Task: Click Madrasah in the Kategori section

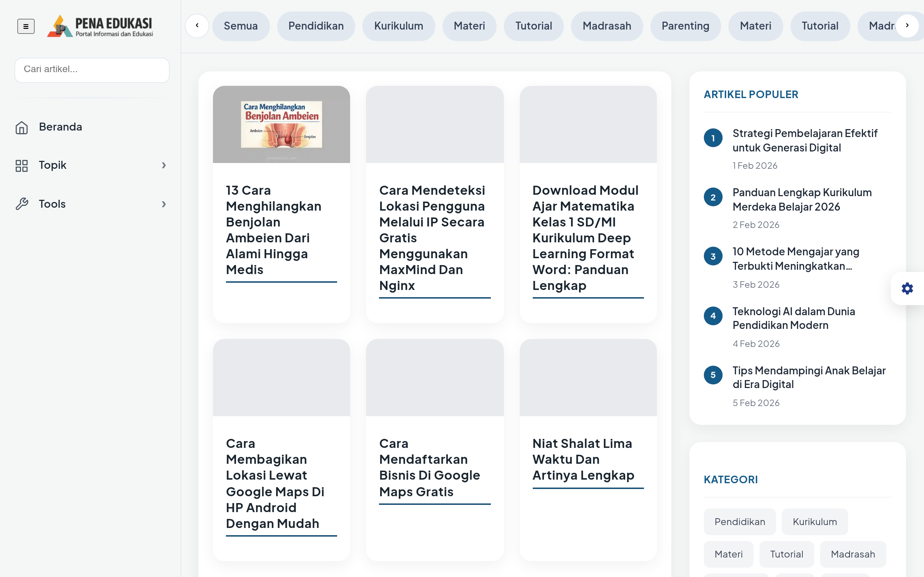Action: tap(853, 554)
